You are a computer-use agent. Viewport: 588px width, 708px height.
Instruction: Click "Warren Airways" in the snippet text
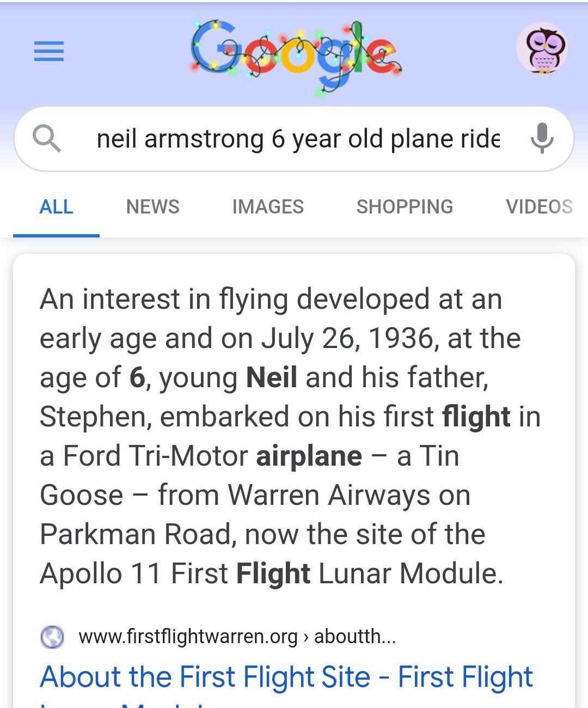(328, 495)
